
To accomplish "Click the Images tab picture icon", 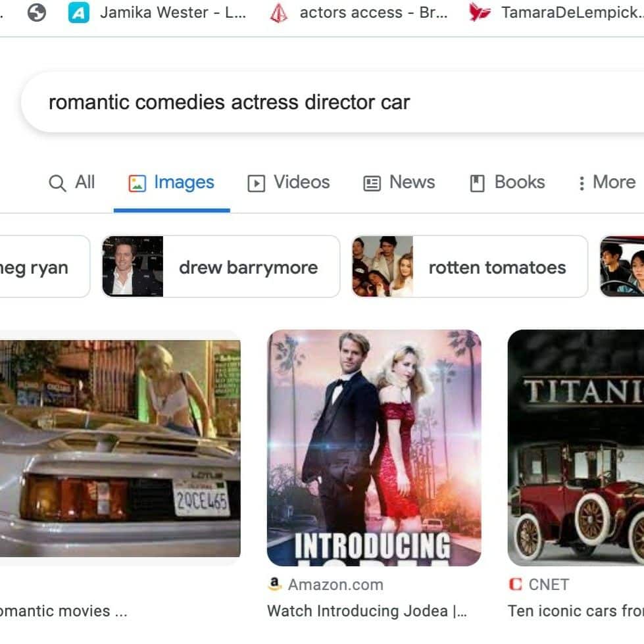I will (137, 183).
